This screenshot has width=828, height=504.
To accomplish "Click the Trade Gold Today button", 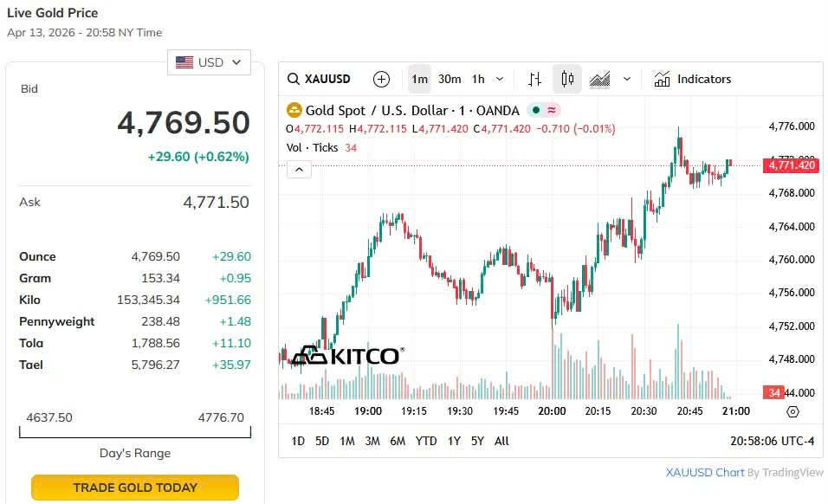I will 135,488.
